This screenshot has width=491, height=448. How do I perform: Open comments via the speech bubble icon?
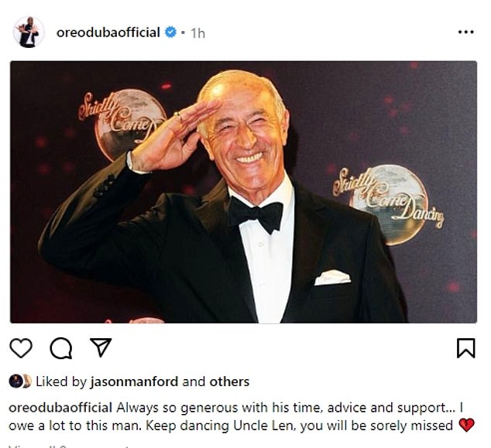61,348
